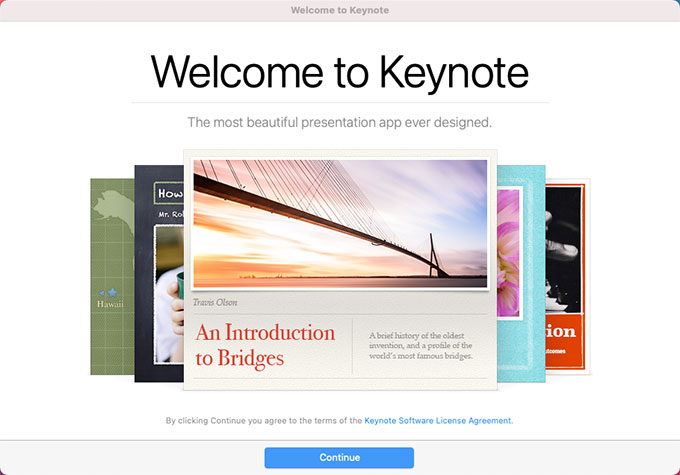Viewport: 680px width, 475px height.
Task: Select the green Hawaii map theme thumbnail
Action: click(x=112, y=277)
